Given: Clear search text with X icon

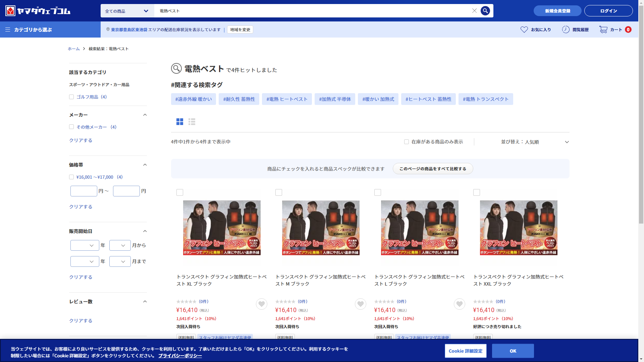Looking at the screenshot, I should pos(474,11).
